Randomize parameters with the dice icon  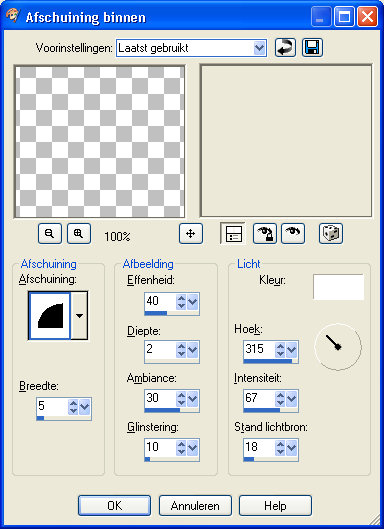click(x=331, y=233)
